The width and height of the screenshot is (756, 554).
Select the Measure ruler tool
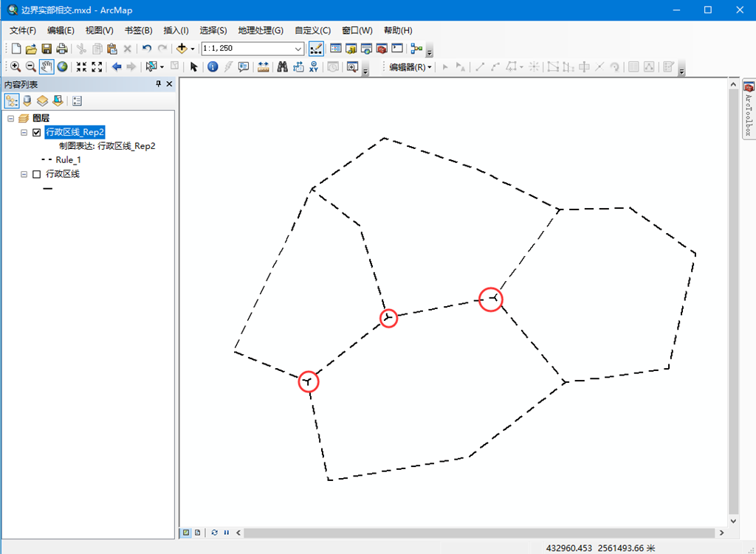pos(264,67)
